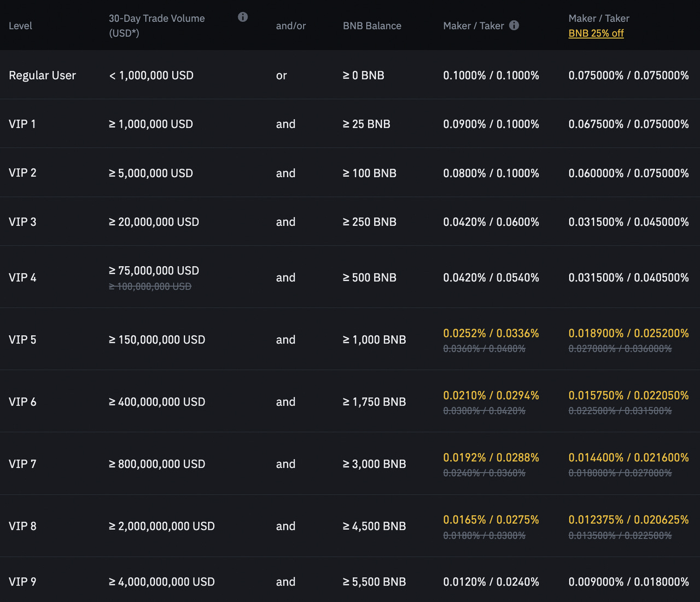Image resolution: width=700 pixels, height=602 pixels.
Task: Open the BNB 25% off link
Action: click(x=596, y=33)
